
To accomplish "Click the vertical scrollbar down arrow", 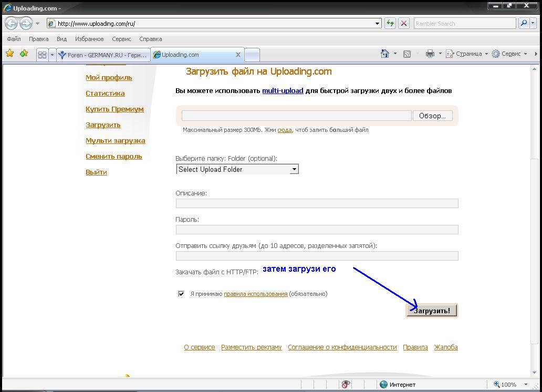I will tap(535, 373).
